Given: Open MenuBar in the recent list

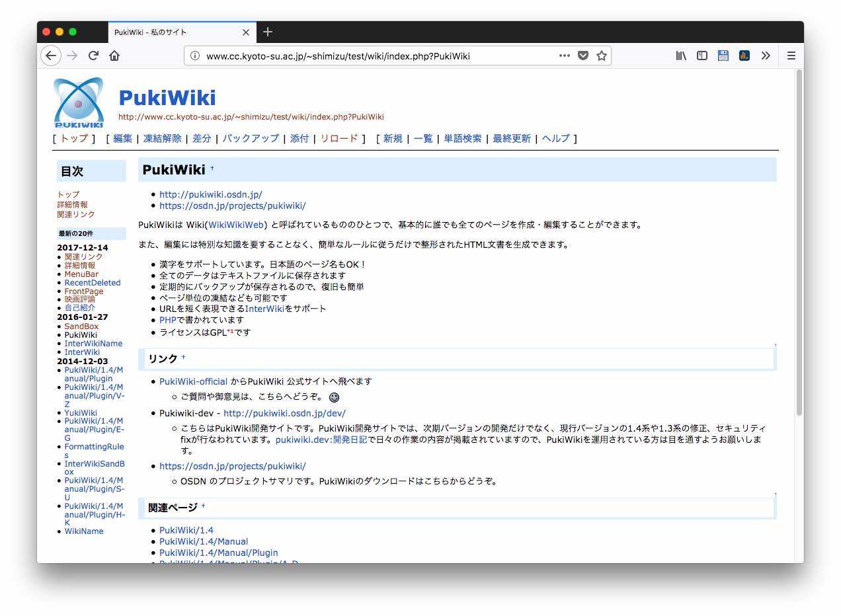Looking at the screenshot, I should 81,274.
